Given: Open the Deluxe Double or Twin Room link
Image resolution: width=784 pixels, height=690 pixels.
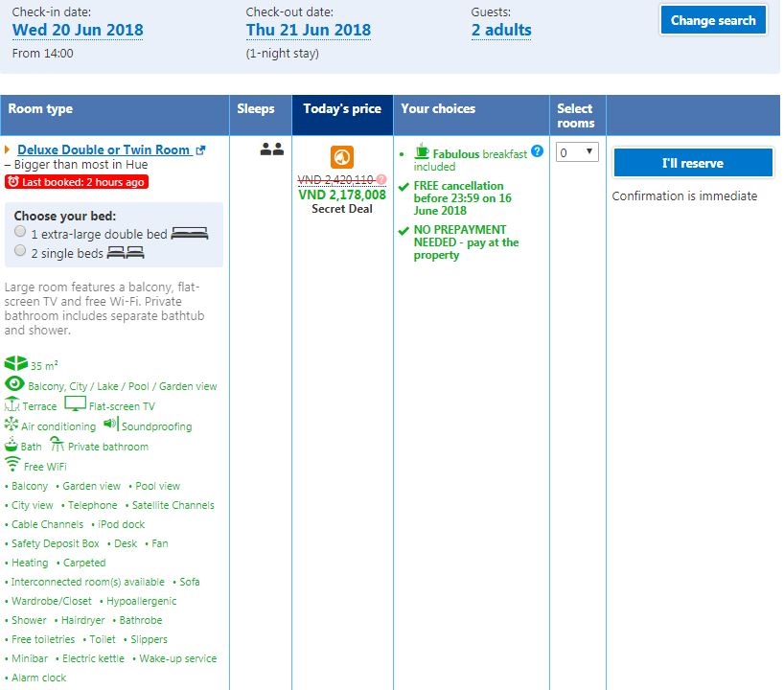Looking at the screenshot, I should point(104,150).
